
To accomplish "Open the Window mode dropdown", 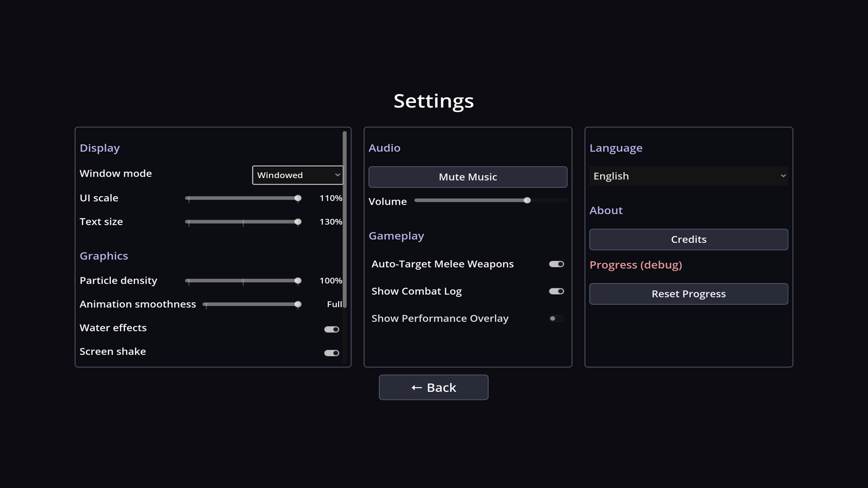I will (297, 175).
